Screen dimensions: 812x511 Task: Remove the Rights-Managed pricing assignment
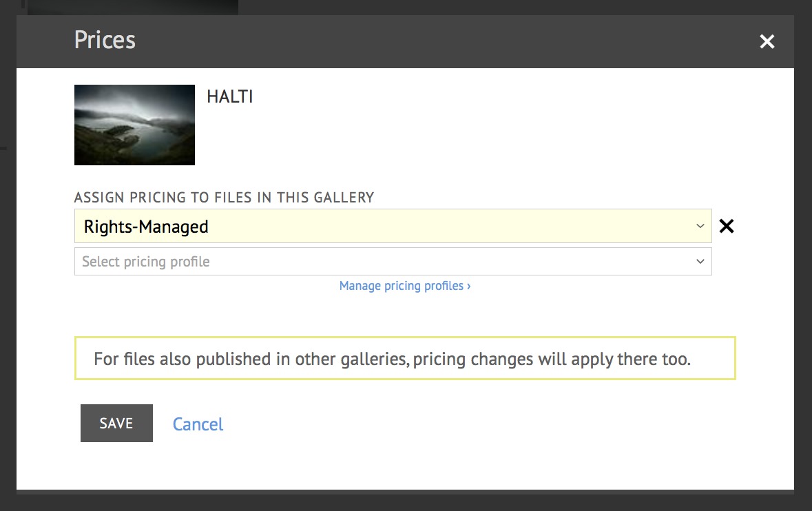726,226
